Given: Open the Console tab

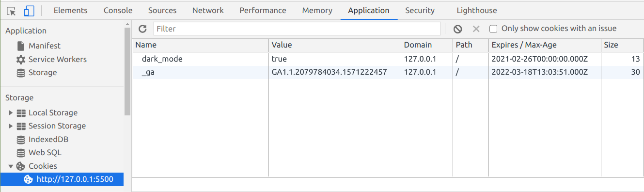Looking at the screenshot, I should click(118, 10).
